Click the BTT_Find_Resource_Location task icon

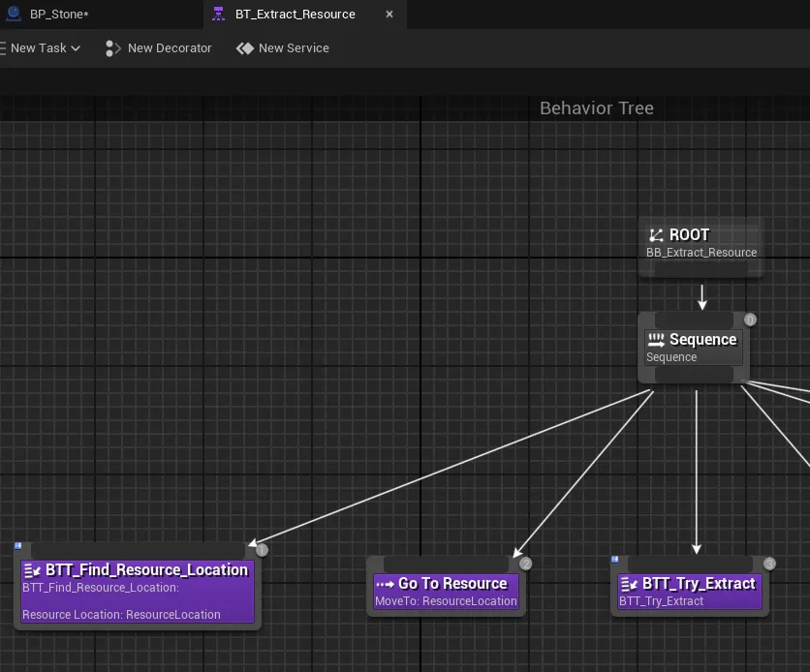(32, 570)
